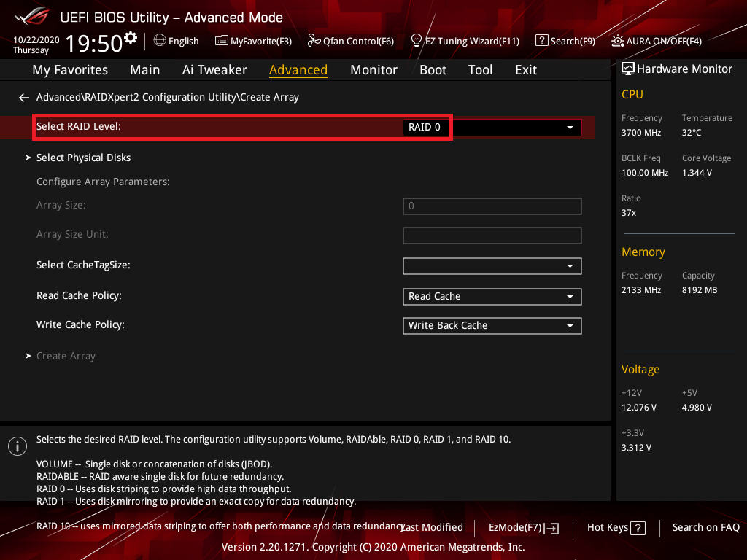
Task: Click the settings gear next to the clock
Action: [x=131, y=38]
